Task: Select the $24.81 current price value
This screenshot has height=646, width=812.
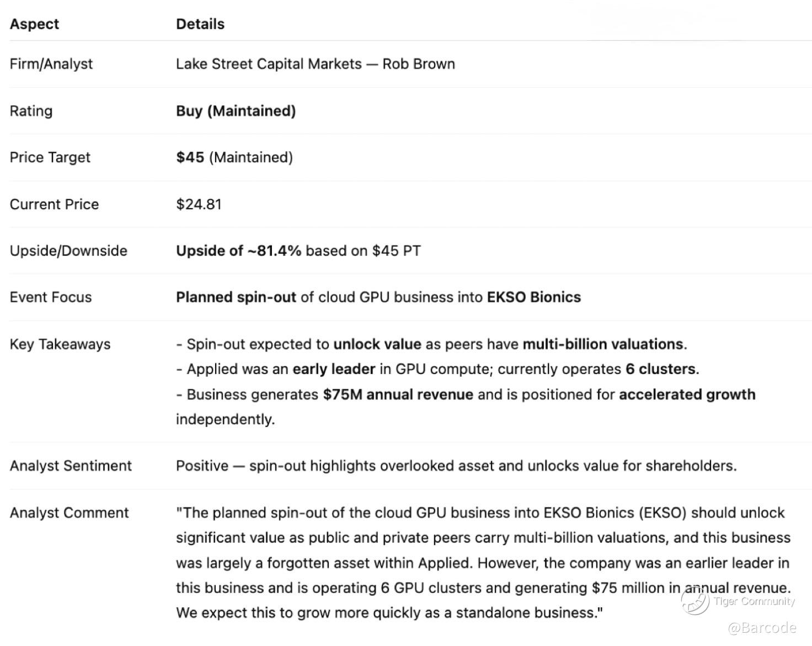Action: (199, 204)
